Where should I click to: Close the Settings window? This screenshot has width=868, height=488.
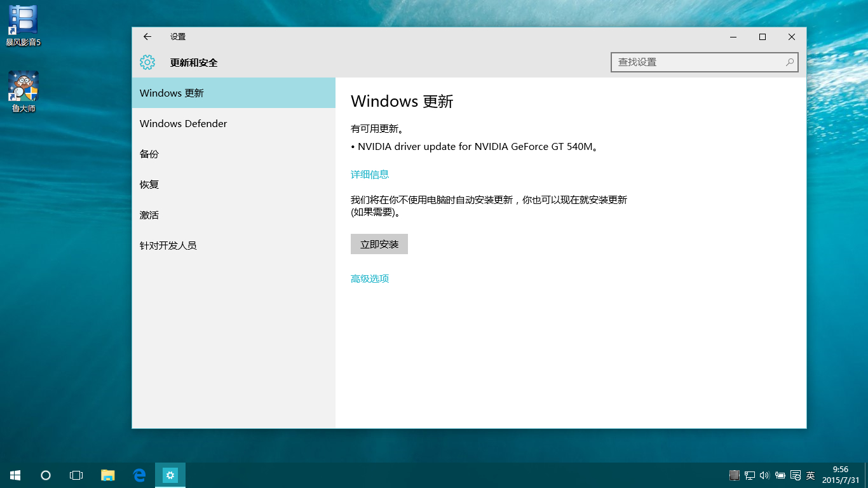coord(792,37)
